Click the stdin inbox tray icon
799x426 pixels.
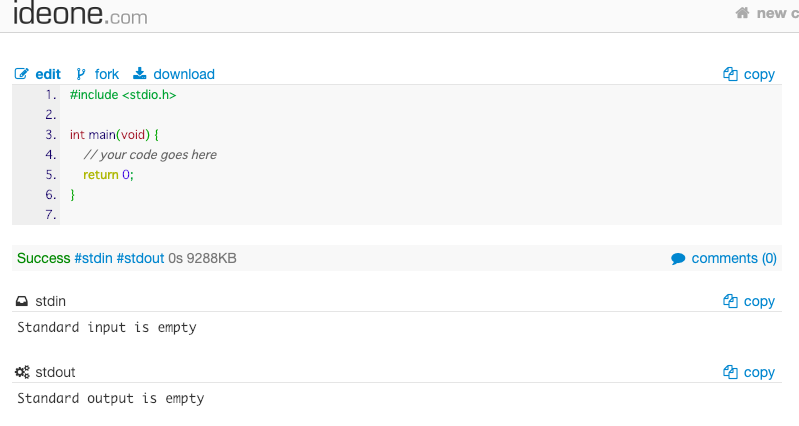(23, 301)
